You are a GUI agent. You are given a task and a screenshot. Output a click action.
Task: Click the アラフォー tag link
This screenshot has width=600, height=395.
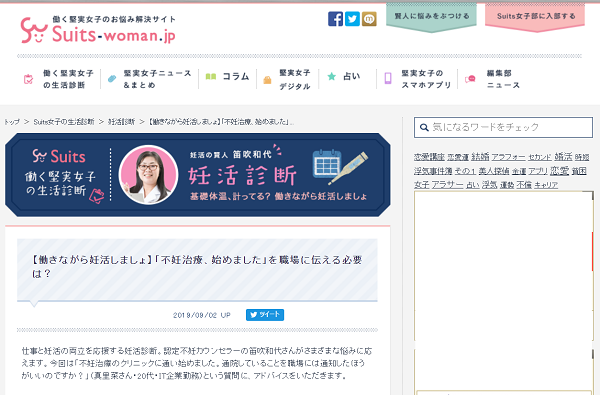[509, 157]
